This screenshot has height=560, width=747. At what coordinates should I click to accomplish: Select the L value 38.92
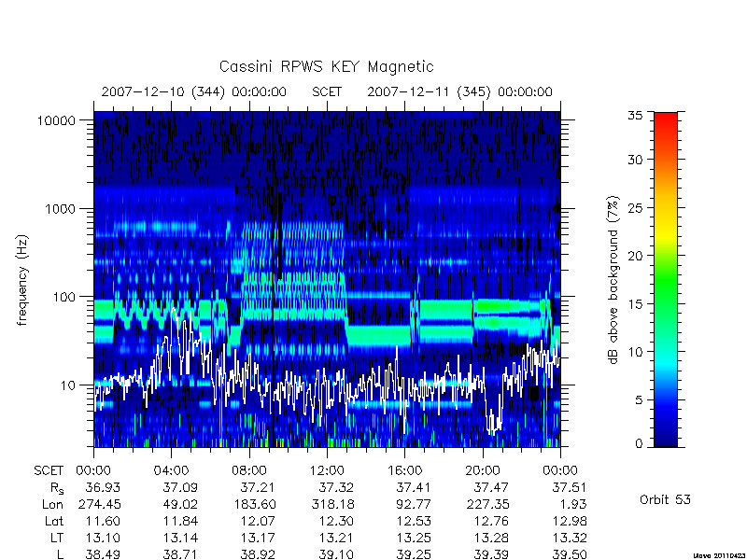[259, 554]
